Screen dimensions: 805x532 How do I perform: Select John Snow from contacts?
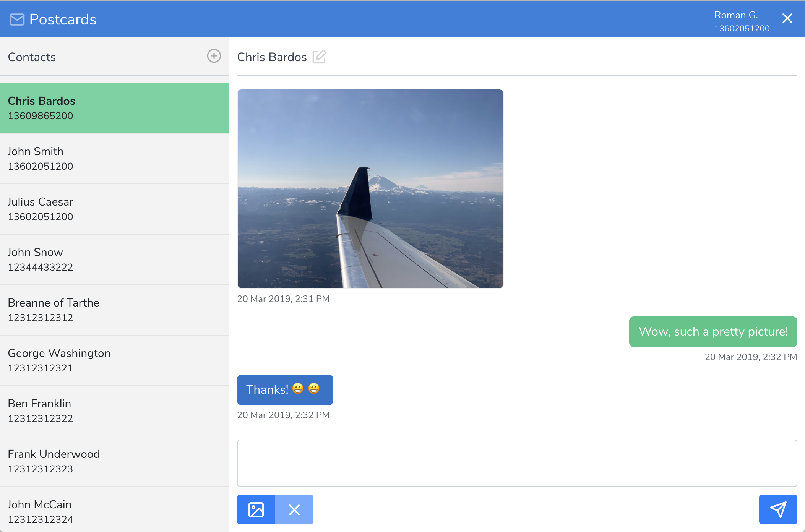coord(115,260)
